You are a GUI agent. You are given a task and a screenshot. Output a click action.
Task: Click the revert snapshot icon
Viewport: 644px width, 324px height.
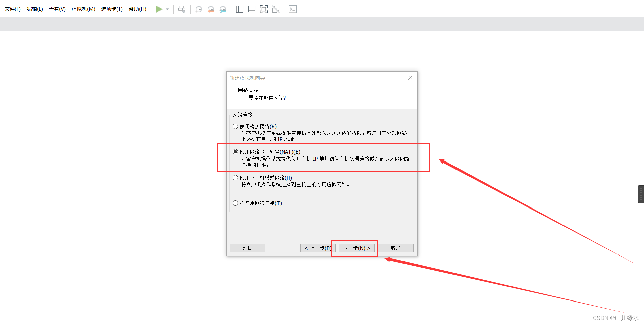click(211, 9)
